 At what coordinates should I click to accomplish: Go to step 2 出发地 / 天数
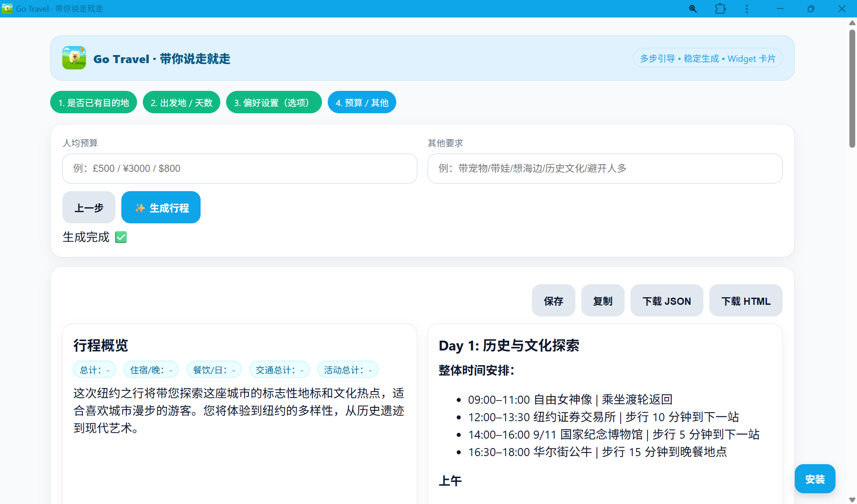point(181,103)
